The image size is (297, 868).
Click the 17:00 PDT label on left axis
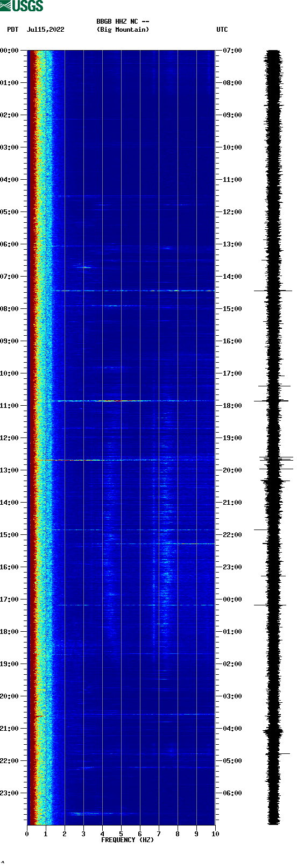coord(10,599)
